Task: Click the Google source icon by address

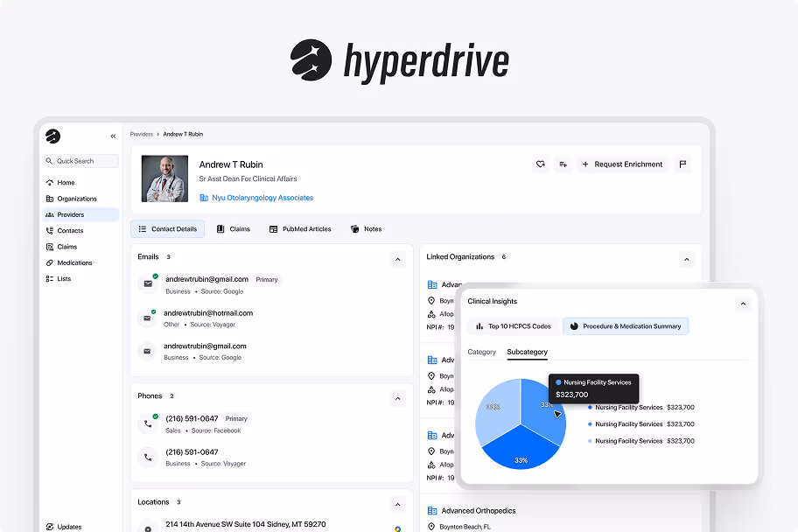Action: [397, 529]
